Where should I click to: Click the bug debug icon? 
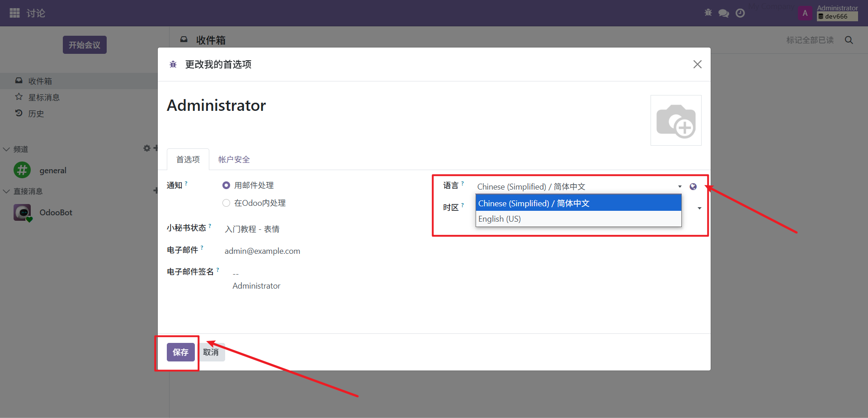click(708, 13)
